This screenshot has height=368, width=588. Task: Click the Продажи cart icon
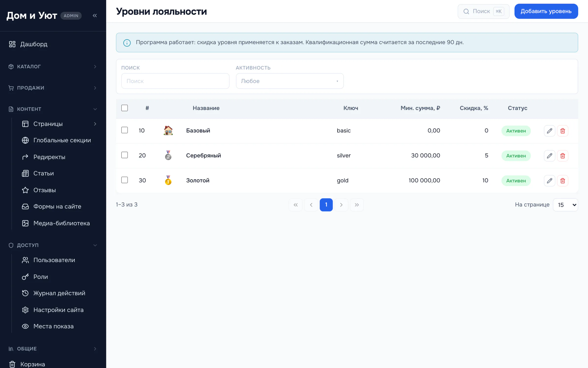click(11, 88)
